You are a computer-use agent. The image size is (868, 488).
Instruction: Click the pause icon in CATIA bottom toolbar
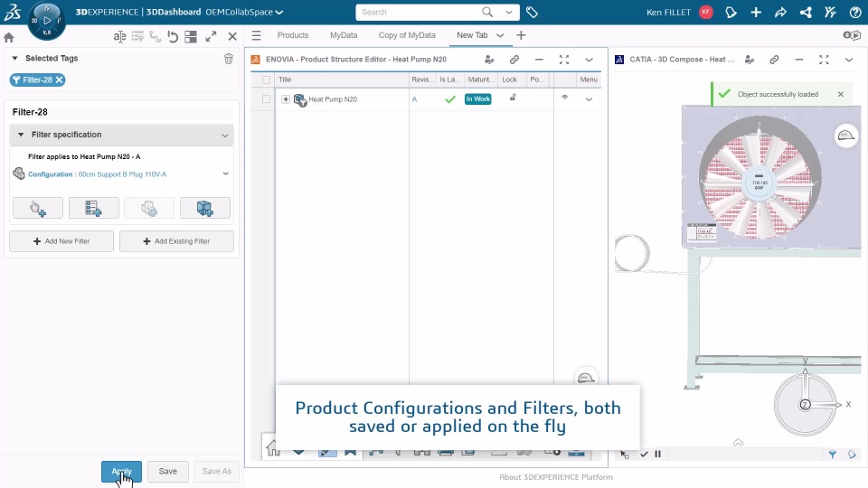(x=657, y=455)
